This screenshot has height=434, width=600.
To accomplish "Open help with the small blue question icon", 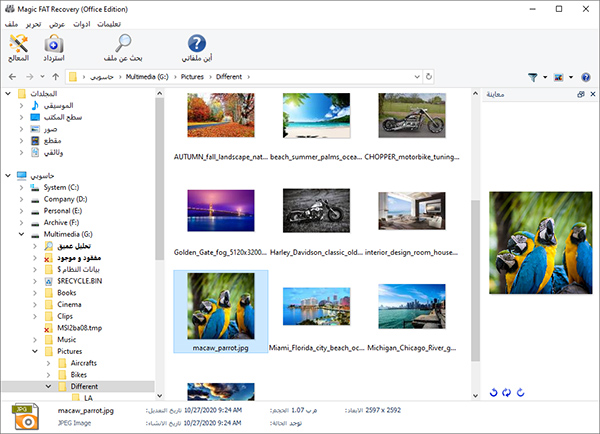I will tap(585, 77).
